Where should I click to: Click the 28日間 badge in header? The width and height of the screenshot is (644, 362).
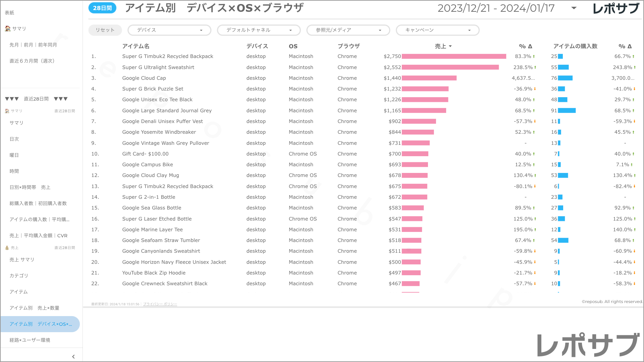pyautogui.click(x=102, y=8)
